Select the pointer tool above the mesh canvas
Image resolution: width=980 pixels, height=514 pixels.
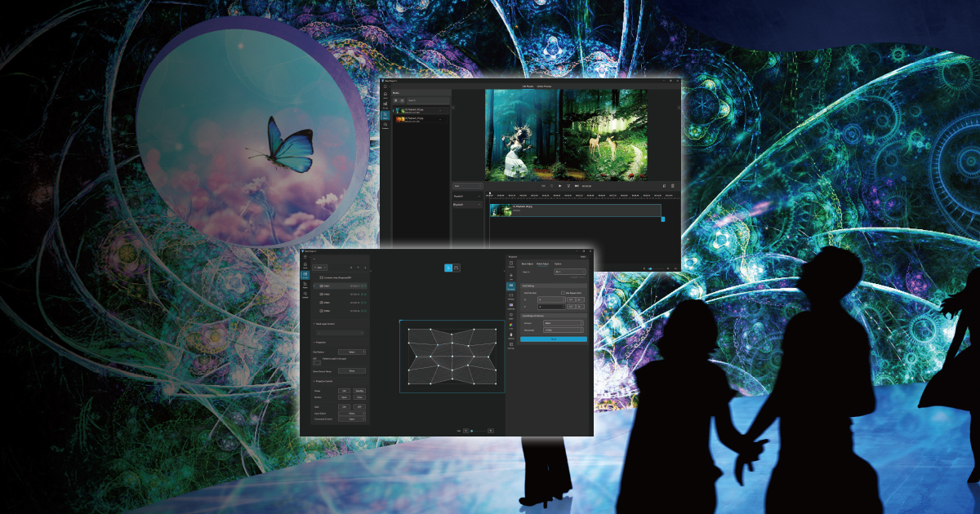[448, 268]
